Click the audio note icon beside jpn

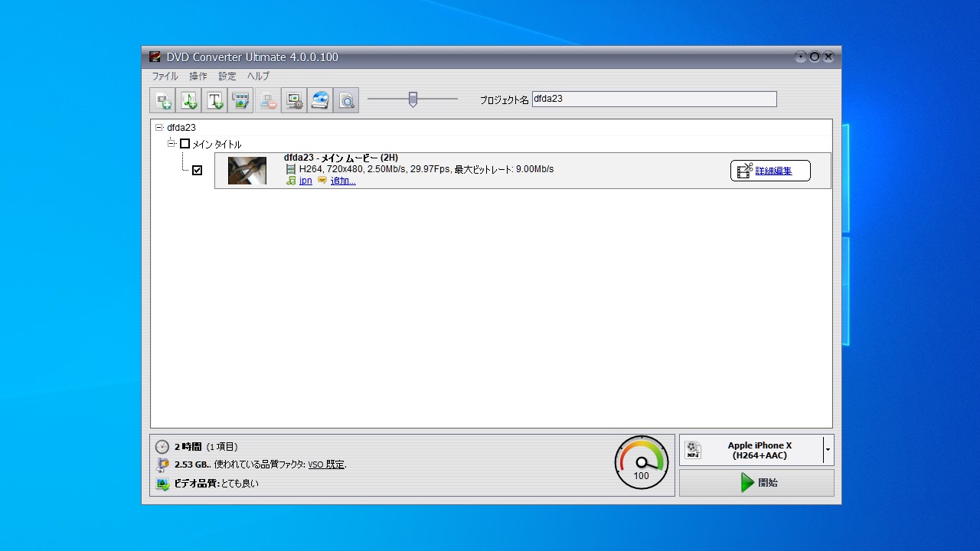click(x=291, y=181)
